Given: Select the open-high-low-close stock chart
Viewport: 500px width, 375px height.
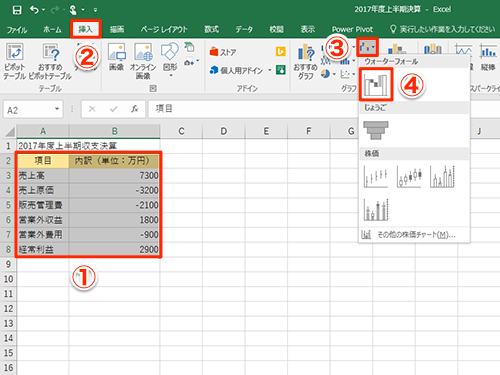Looking at the screenshot, I should pos(409,177).
